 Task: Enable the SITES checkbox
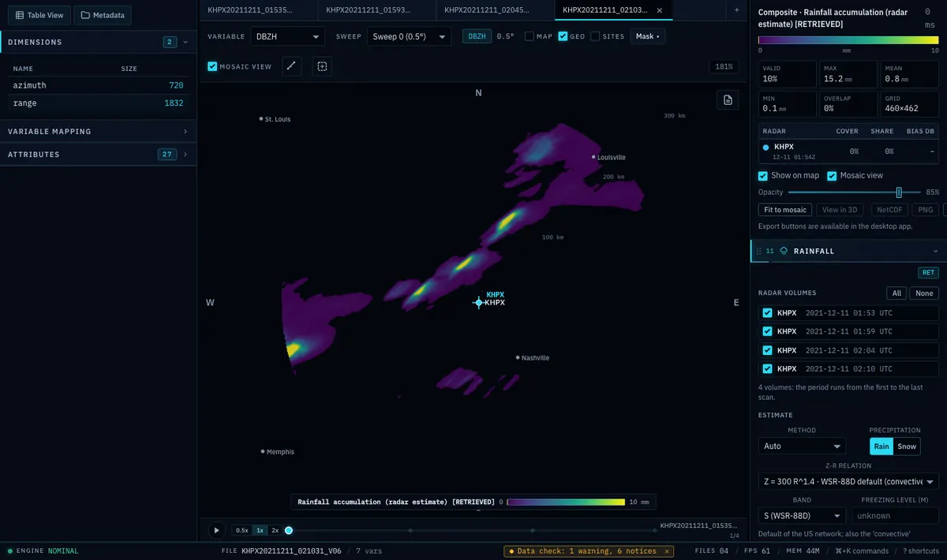click(595, 36)
